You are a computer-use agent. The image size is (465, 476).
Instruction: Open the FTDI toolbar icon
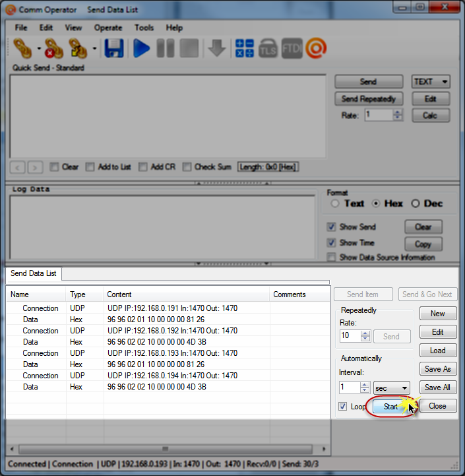coord(292,49)
